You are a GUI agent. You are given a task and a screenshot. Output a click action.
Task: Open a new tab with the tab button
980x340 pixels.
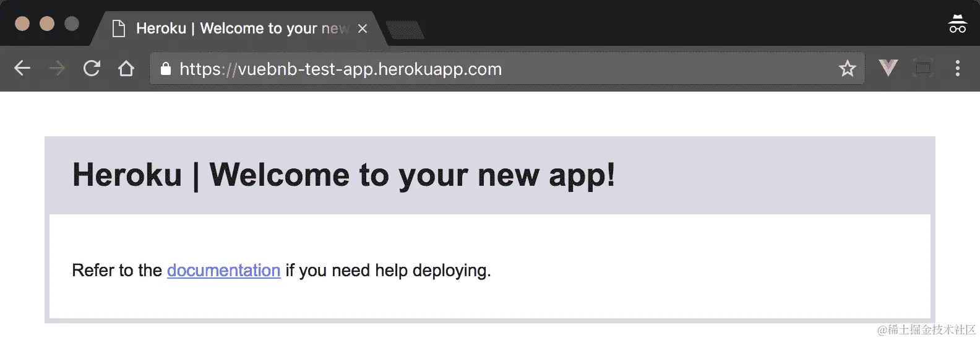tap(405, 30)
